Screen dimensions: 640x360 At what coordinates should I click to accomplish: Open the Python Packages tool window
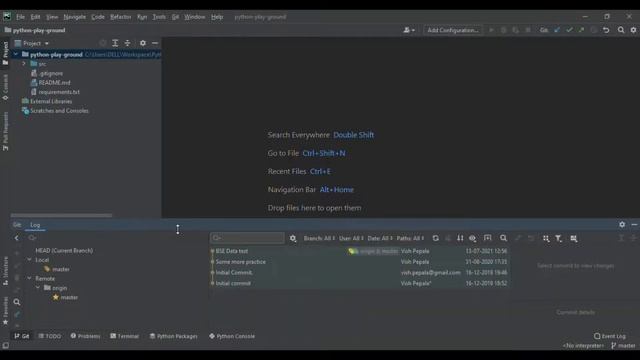(173, 336)
